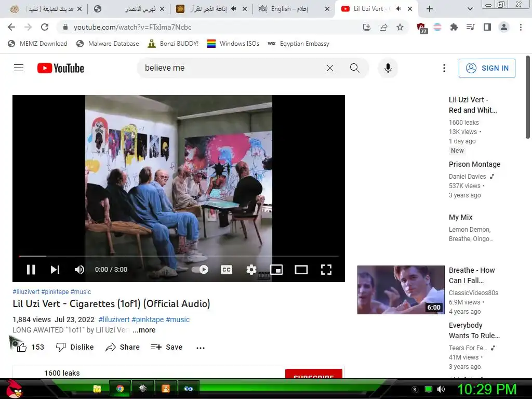Pause the video with the pause button
Screen dimensions: 532x399
point(31,270)
